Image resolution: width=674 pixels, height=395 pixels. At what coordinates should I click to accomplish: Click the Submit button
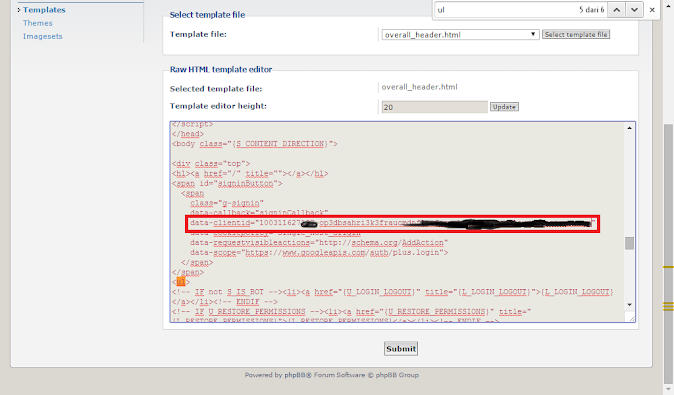[401, 349]
